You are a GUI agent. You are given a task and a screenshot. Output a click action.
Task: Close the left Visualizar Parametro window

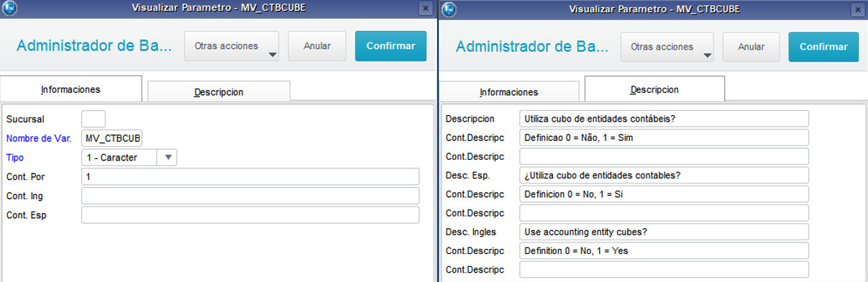[x=426, y=9]
